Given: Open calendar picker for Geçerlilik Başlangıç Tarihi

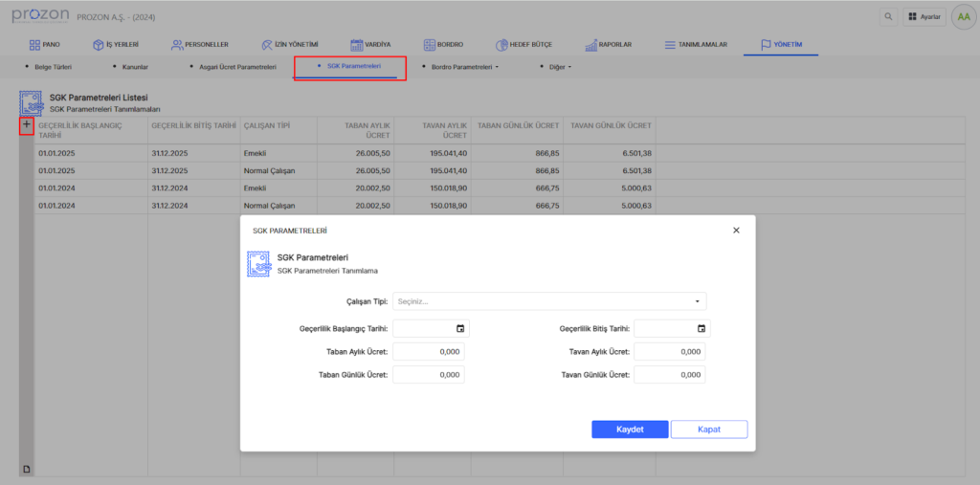Looking at the screenshot, I should point(460,329).
